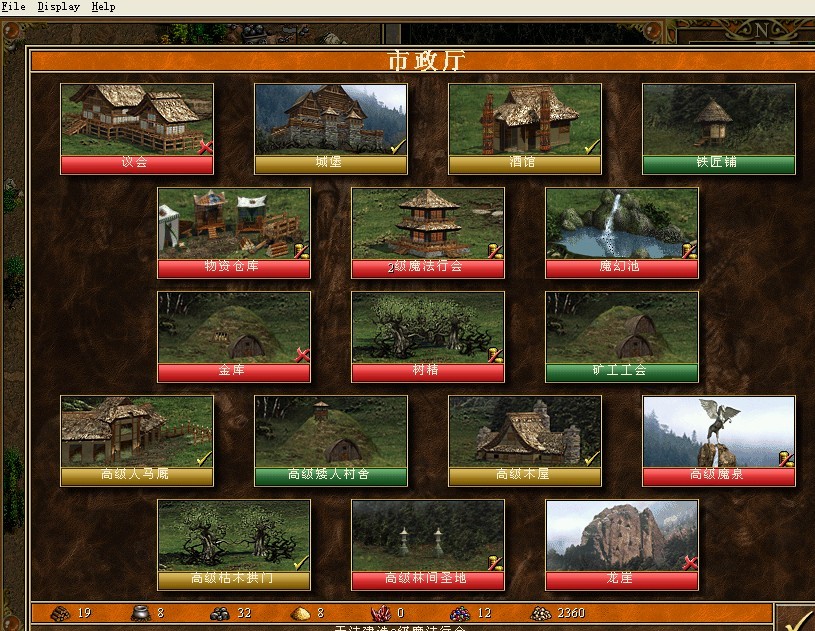Click the red crystal resource icon

pyautogui.click(x=380, y=613)
